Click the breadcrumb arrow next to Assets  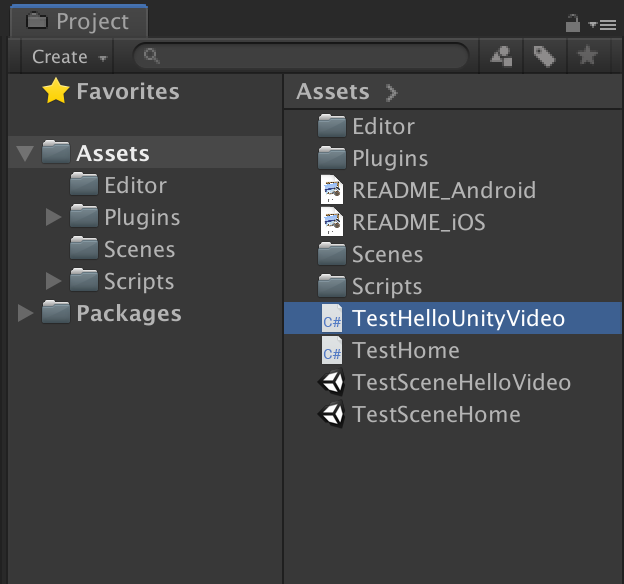[x=392, y=93]
